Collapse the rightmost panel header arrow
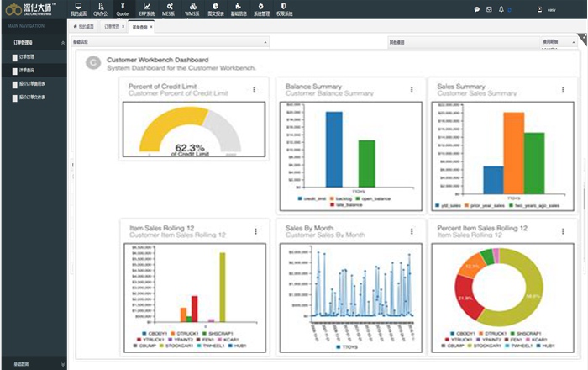Screen dimensions: 588x370 coord(574,42)
